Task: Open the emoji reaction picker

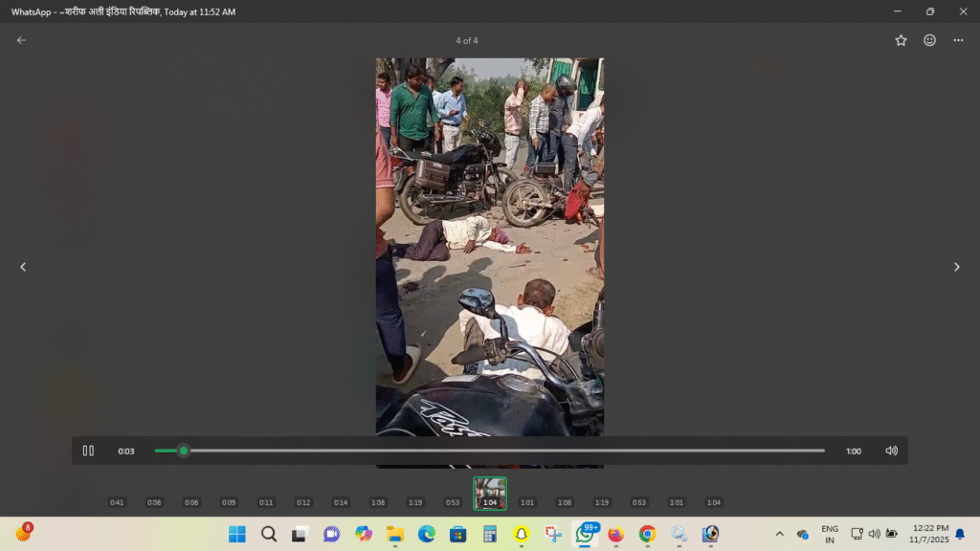Action: [929, 40]
